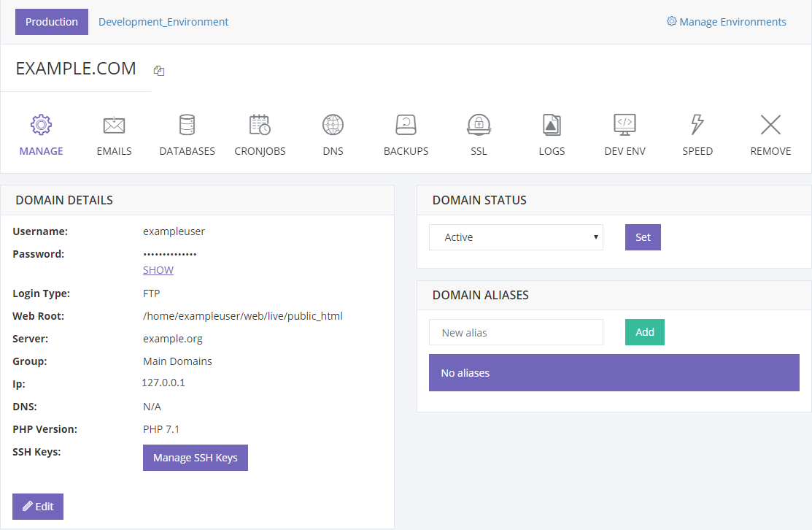This screenshot has width=812, height=530.
Task: Open the SSL padlock icon
Action: 479,126
